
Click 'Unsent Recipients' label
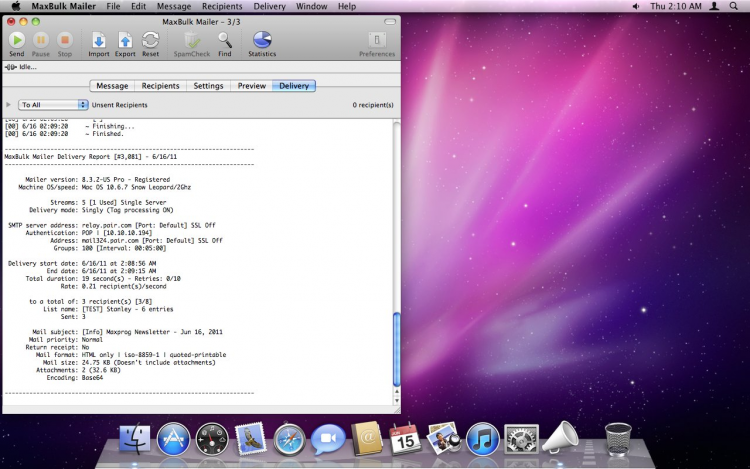pos(120,105)
